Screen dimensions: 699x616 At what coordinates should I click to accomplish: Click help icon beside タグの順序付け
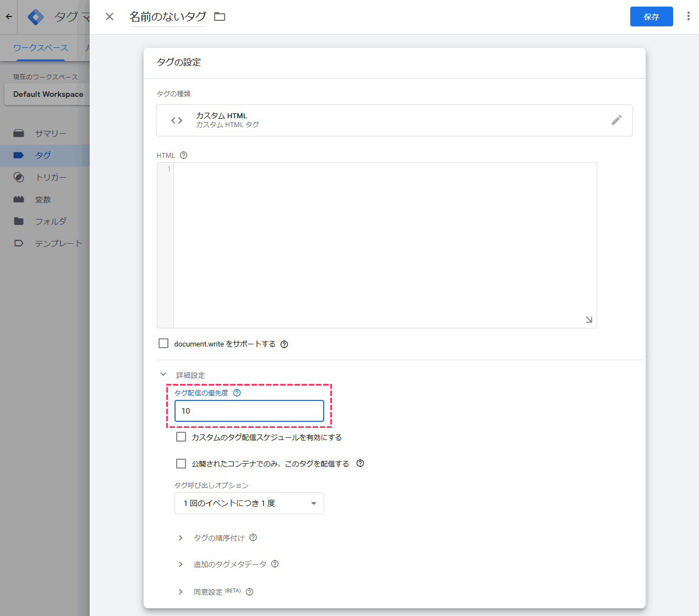click(x=253, y=537)
